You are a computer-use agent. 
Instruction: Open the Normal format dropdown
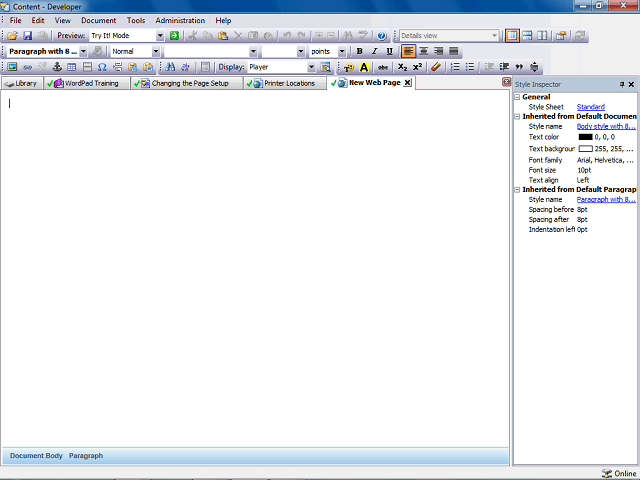pyautogui.click(x=156, y=51)
